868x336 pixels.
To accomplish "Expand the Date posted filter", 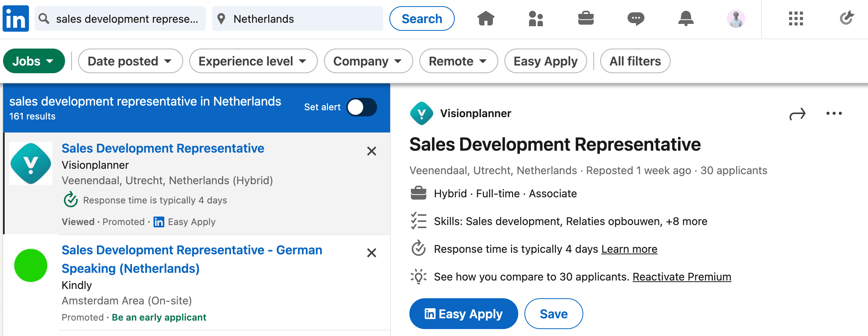I will (130, 61).
